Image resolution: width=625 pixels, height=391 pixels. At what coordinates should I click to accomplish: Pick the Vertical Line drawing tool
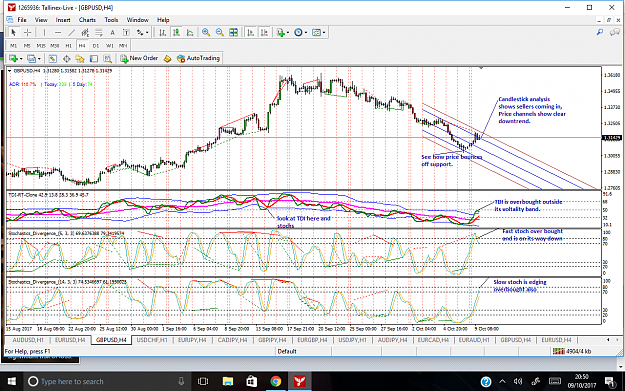coord(44,33)
